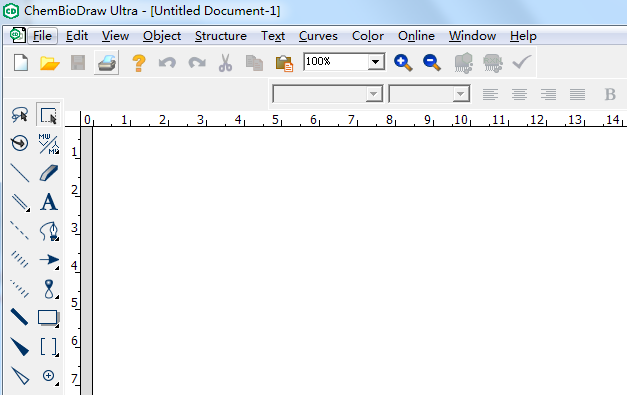The image size is (627, 395).
Task: Open the Curves menu
Action: (x=318, y=36)
